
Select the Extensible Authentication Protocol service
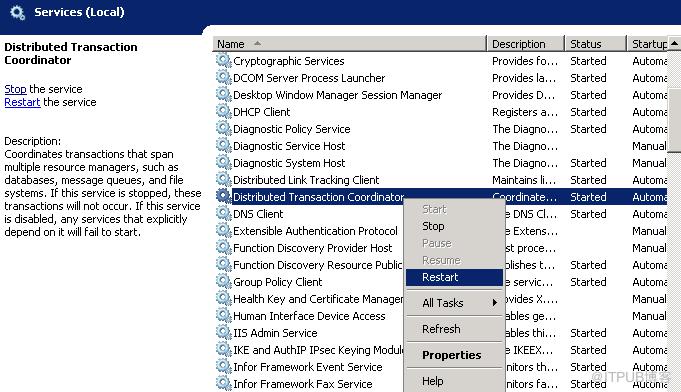[315, 231]
